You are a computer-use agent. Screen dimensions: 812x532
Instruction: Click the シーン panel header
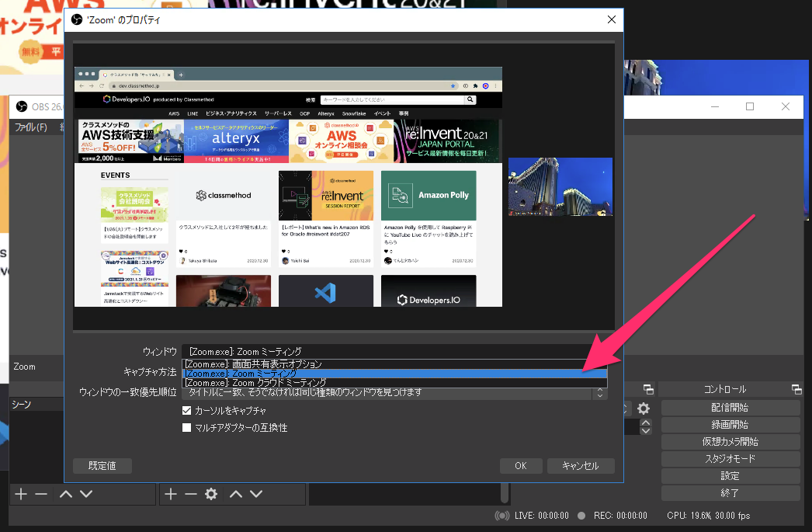pyautogui.click(x=21, y=404)
